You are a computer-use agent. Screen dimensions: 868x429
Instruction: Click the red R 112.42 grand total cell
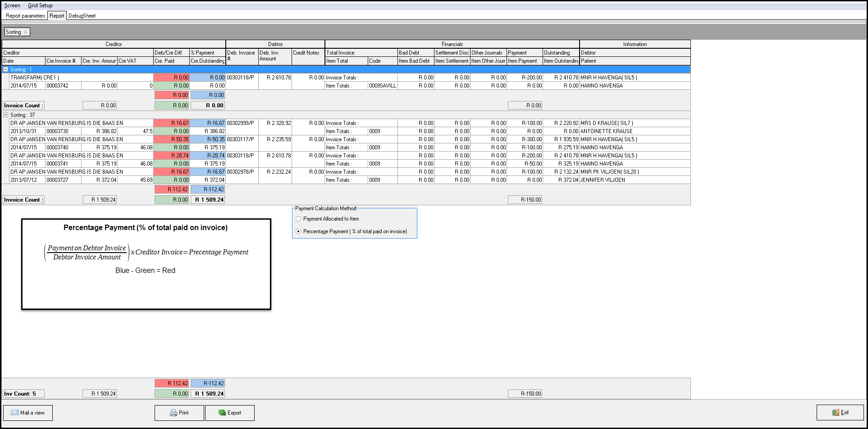click(x=172, y=383)
